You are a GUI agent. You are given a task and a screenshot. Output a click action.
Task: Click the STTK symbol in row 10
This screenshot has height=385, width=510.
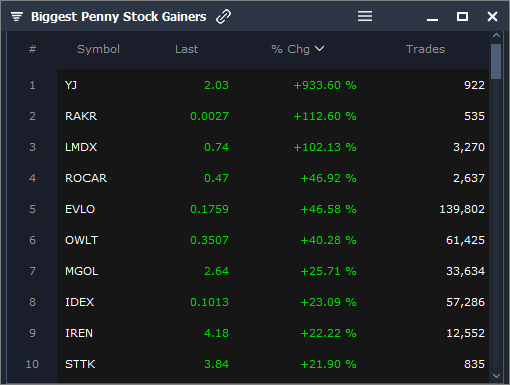(x=80, y=364)
